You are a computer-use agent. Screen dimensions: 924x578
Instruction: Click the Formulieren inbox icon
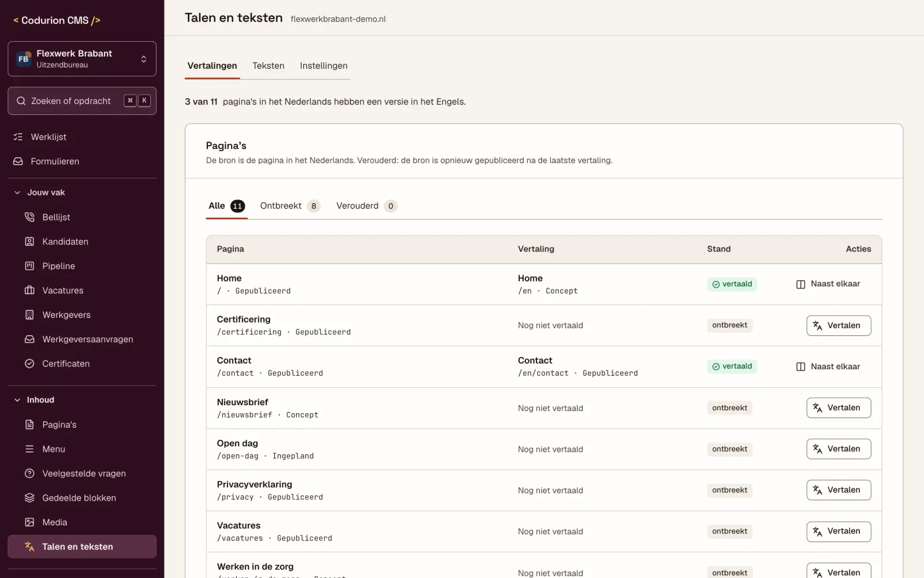pos(18,161)
